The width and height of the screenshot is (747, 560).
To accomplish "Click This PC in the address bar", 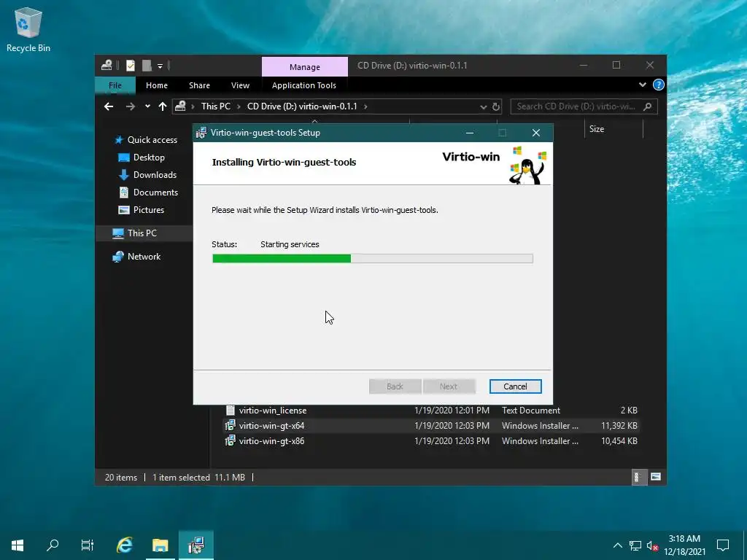I will click(215, 106).
